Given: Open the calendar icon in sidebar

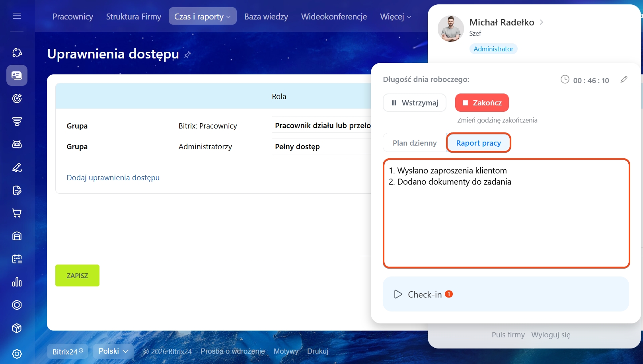Looking at the screenshot, I should click(x=17, y=259).
